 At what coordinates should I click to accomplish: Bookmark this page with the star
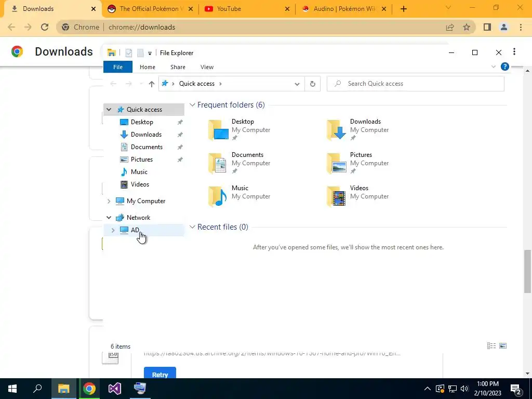[x=467, y=27]
